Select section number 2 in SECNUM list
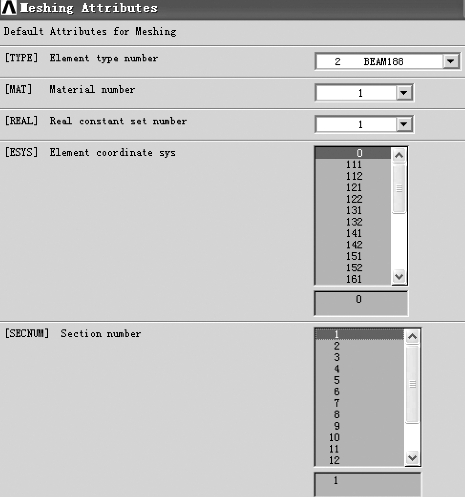Screen dimensions: 465x497 (x=359, y=346)
